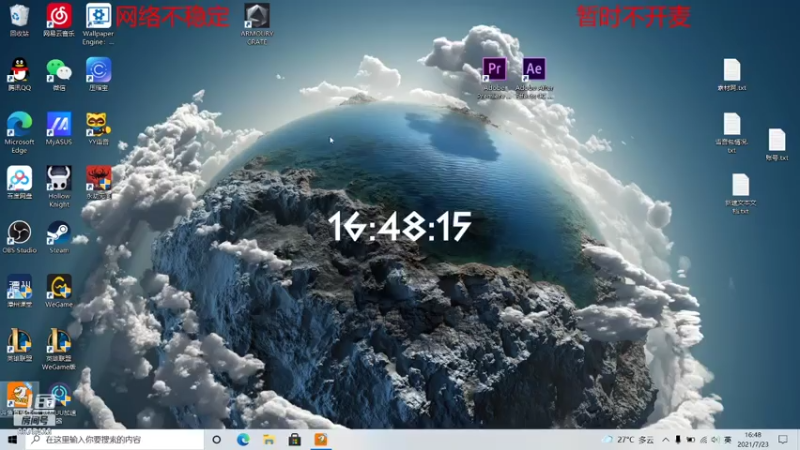Open the 27°C weather widget
Viewport: 800px width, 450px height.
point(629,439)
